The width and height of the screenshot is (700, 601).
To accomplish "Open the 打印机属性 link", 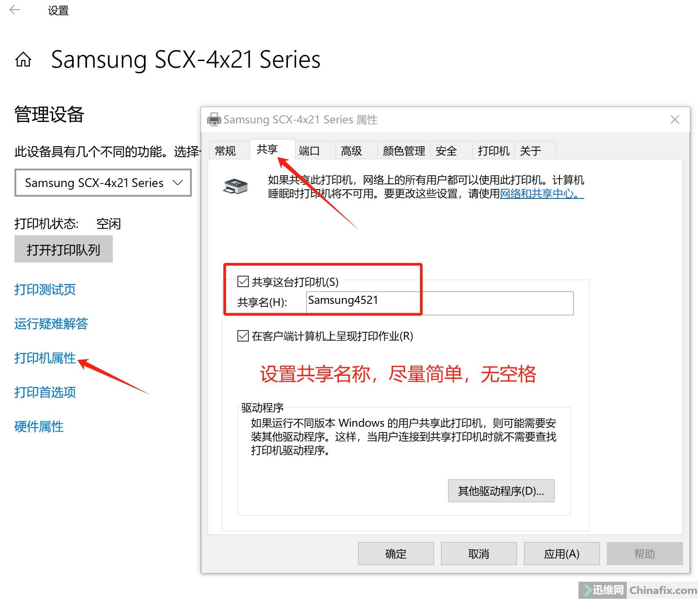I will tap(45, 358).
